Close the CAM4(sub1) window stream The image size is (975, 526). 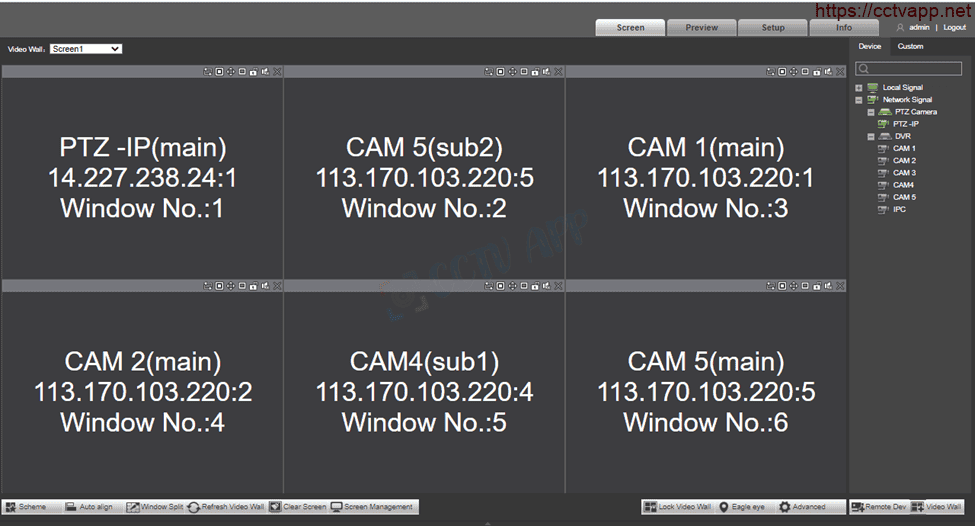[x=558, y=286]
